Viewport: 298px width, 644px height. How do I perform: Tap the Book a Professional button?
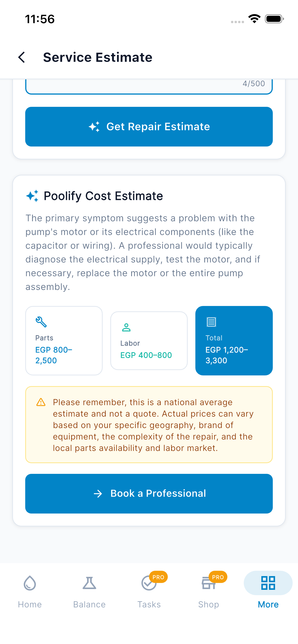point(149,493)
